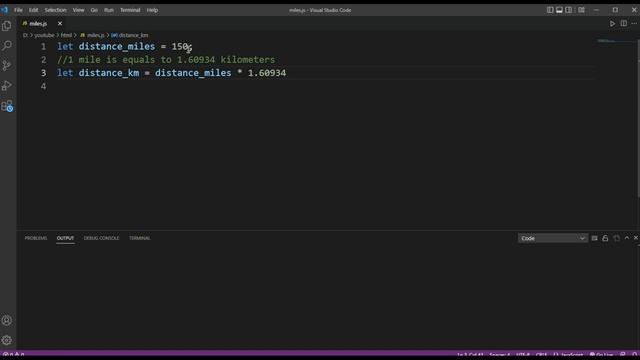Open the Help menu

coord(152,10)
